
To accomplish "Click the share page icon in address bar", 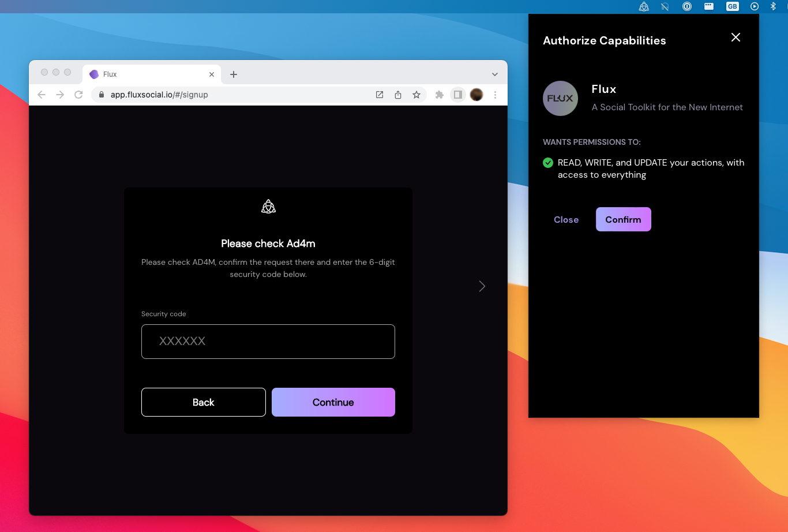I will tap(398, 95).
